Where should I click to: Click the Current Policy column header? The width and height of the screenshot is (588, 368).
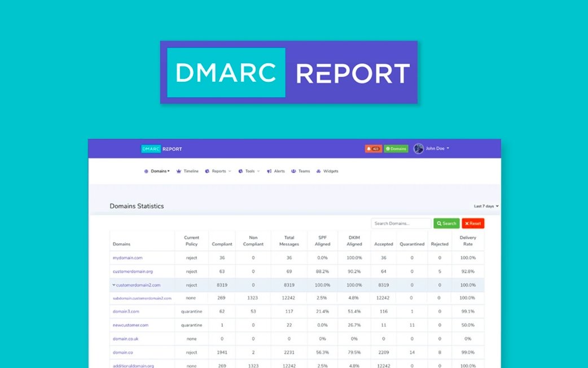(192, 241)
